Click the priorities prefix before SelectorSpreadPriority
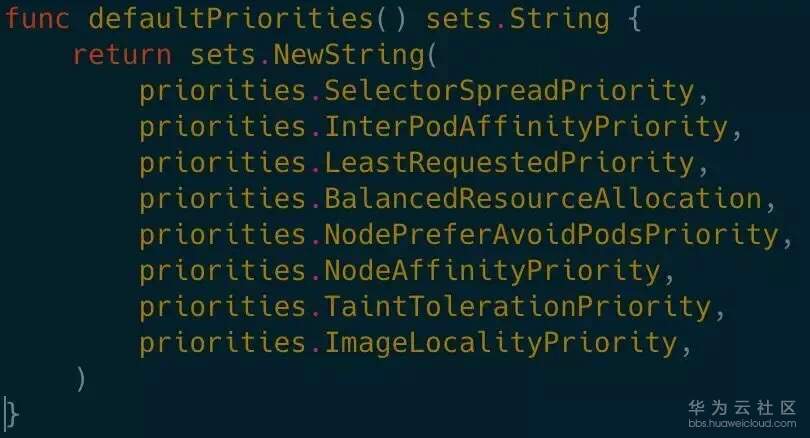810x438 pixels. [x=222, y=91]
